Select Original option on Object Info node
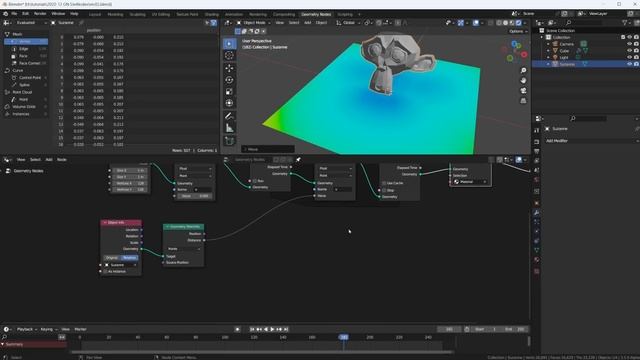 coord(112,258)
